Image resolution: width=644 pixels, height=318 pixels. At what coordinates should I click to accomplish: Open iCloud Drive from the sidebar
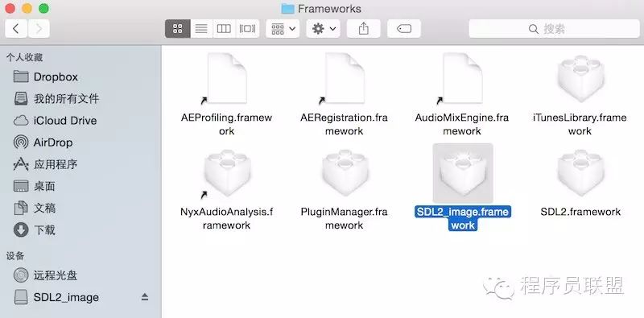tap(80, 121)
